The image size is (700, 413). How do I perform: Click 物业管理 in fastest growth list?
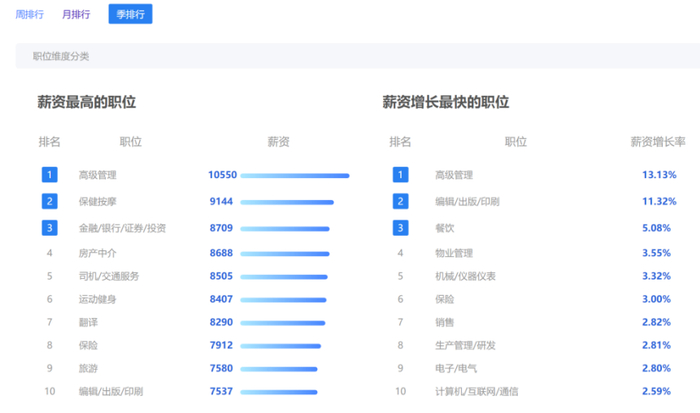454,254
